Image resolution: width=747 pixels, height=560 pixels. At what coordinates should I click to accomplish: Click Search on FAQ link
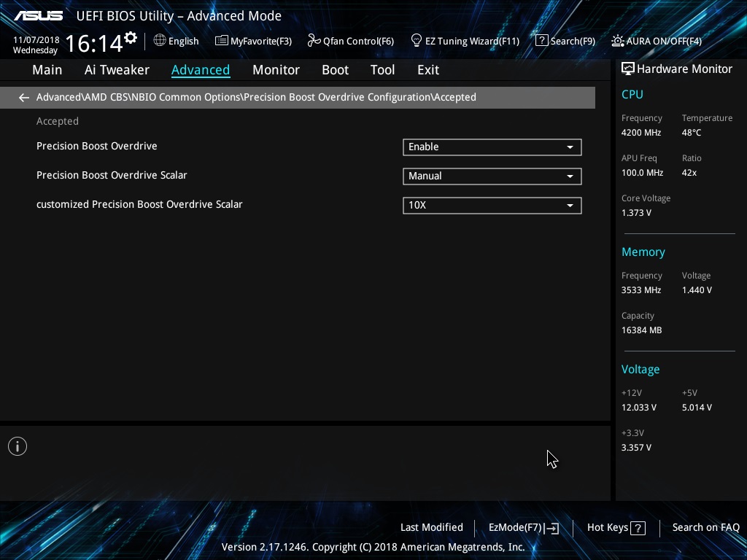tap(705, 527)
